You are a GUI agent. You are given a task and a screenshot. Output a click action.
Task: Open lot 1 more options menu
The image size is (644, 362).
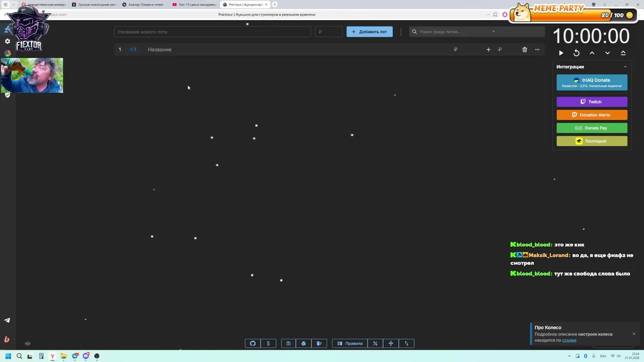[537, 49]
